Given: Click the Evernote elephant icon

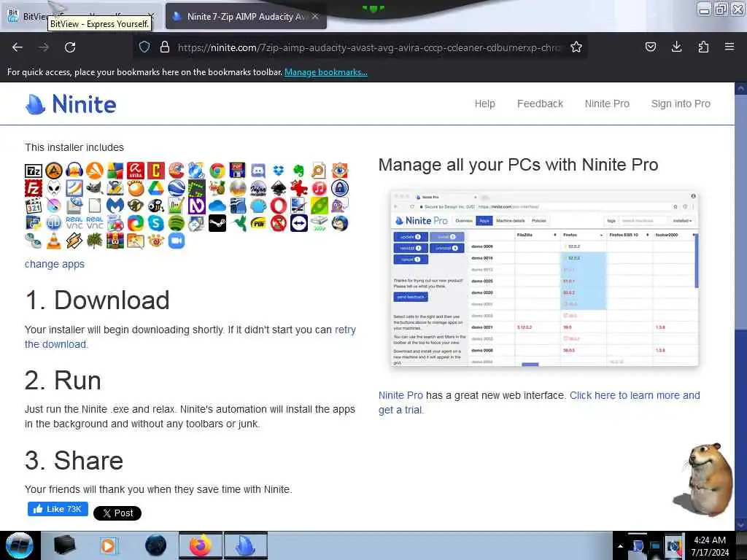Looking at the screenshot, I should [298, 171].
